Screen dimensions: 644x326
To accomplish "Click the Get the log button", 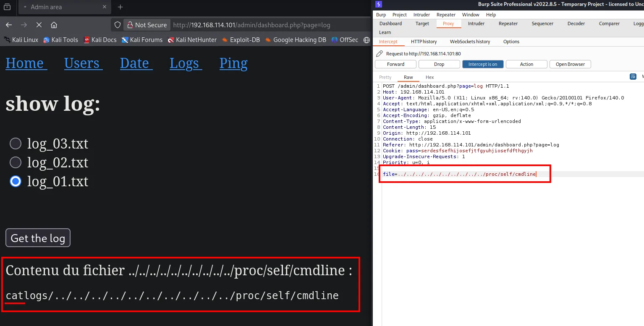I will [38, 238].
